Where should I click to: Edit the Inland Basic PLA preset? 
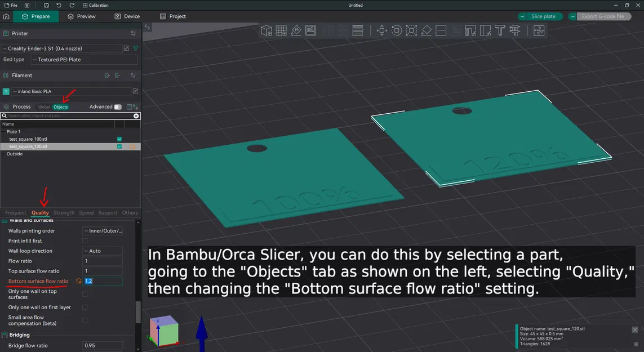pos(136,91)
